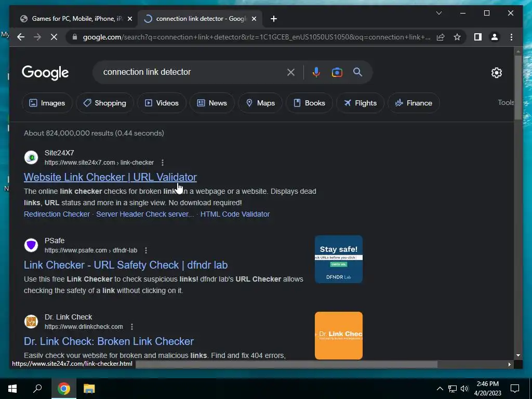Stop loading the page
Viewport: 532px width, 399px height.
click(54, 37)
